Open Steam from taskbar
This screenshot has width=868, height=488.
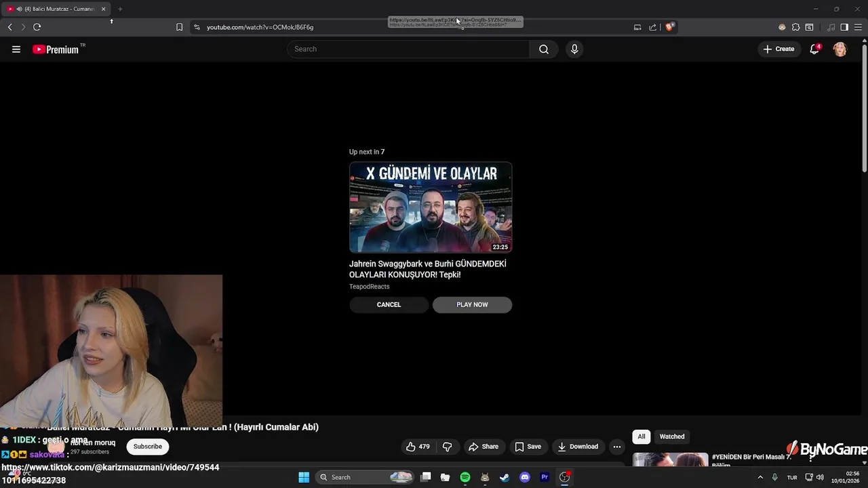505,477
